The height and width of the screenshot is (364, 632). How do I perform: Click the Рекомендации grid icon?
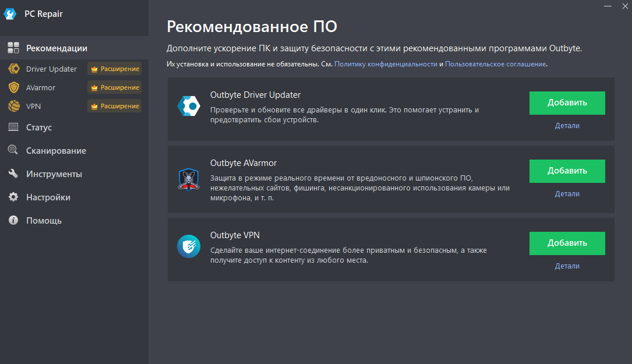pyautogui.click(x=13, y=48)
